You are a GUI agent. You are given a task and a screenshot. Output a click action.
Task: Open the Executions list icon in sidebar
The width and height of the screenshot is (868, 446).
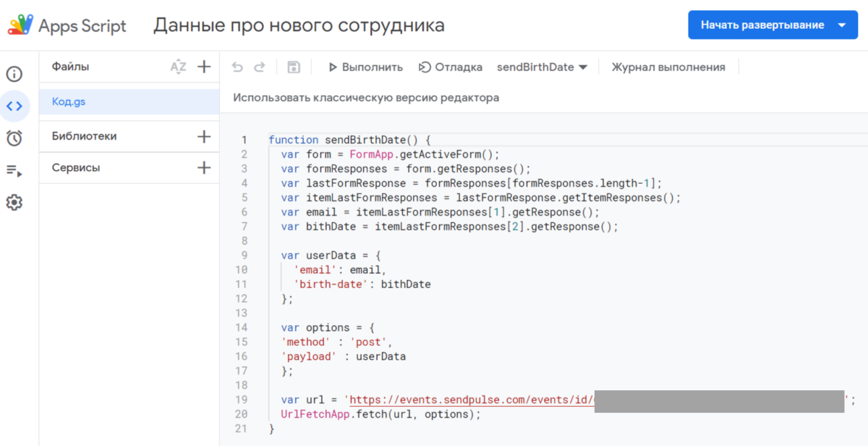pos(14,171)
